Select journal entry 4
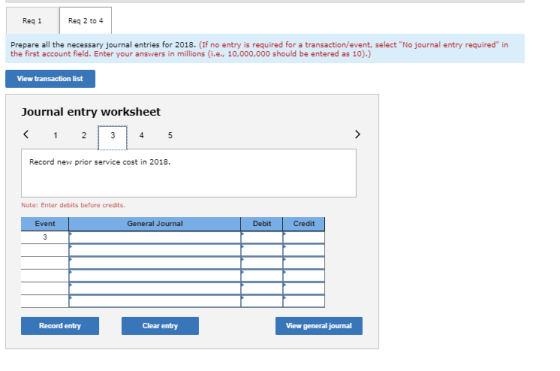The height and width of the screenshot is (371, 560). [x=141, y=135]
